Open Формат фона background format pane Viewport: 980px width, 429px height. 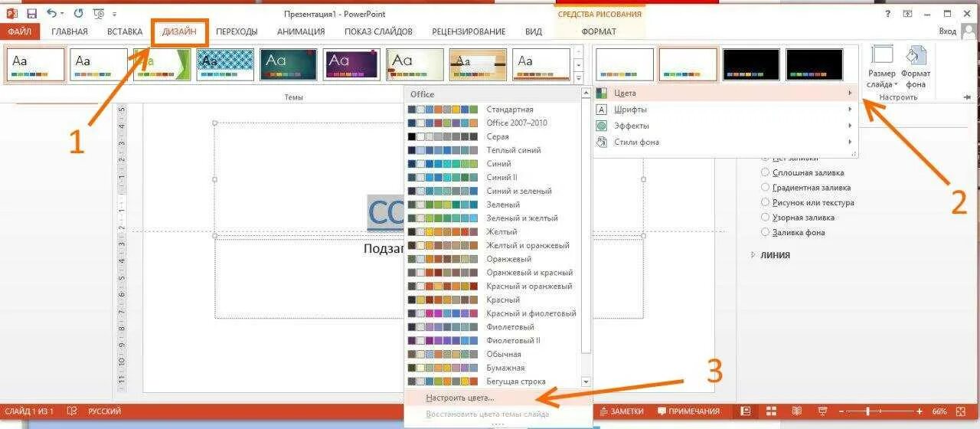click(x=916, y=66)
